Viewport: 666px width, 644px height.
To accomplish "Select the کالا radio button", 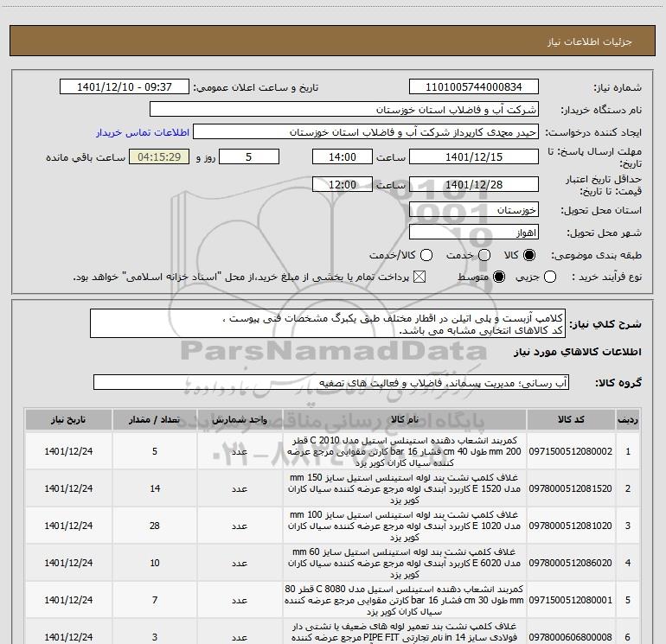I will point(529,255).
